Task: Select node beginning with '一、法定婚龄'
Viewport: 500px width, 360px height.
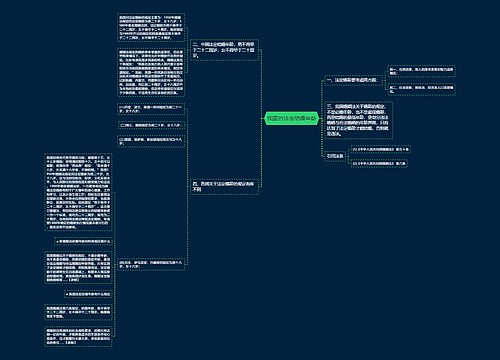Action: 353,80
